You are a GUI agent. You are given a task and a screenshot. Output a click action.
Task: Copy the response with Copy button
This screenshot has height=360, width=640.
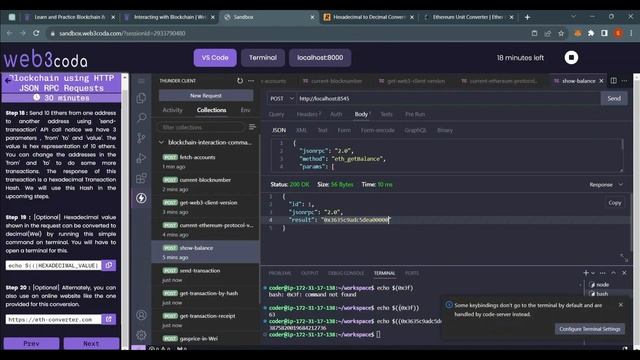pyautogui.click(x=614, y=202)
